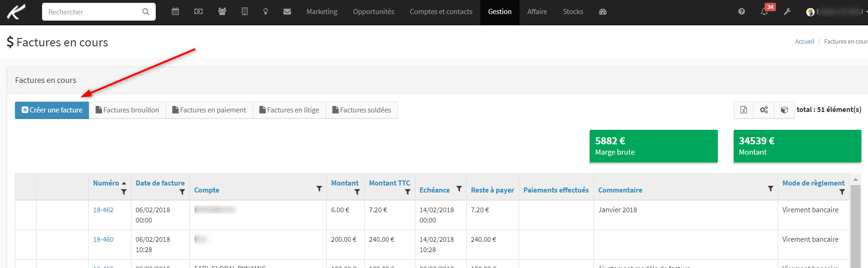The image size is (868, 268).
Task: Open the Comptes et contacts menu
Action: pyautogui.click(x=441, y=12)
